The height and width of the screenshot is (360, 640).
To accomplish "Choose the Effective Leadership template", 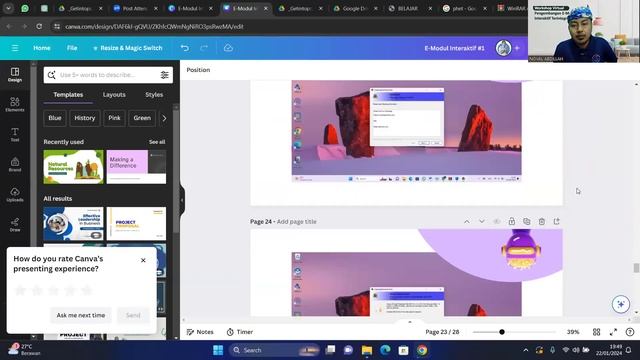I will pyautogui.click(x=73, y=224).
